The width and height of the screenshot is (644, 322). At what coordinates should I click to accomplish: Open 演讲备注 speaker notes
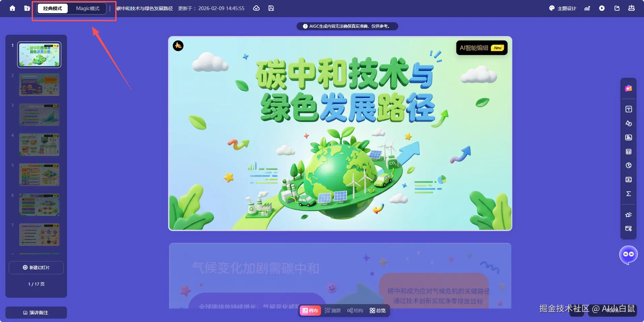pyautogui.click(x=36, y=313)
